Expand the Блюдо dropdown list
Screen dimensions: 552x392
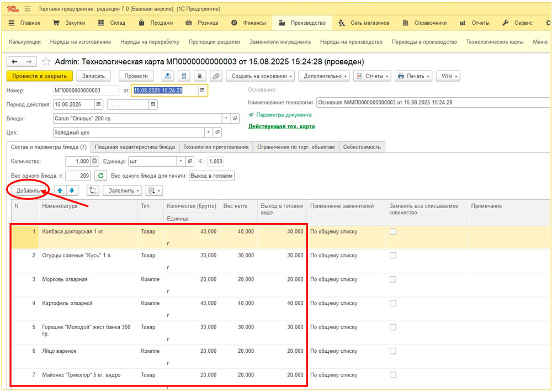226,118
